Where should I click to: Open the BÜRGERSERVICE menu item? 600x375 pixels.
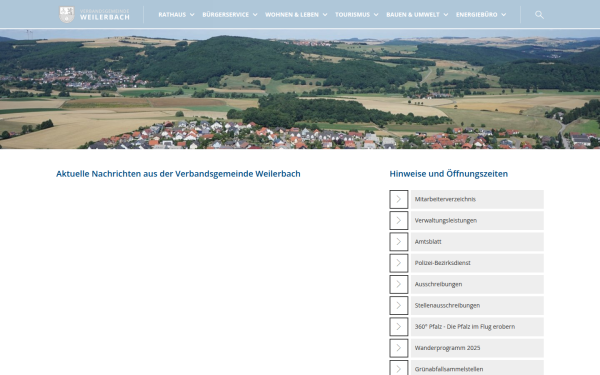225,15
